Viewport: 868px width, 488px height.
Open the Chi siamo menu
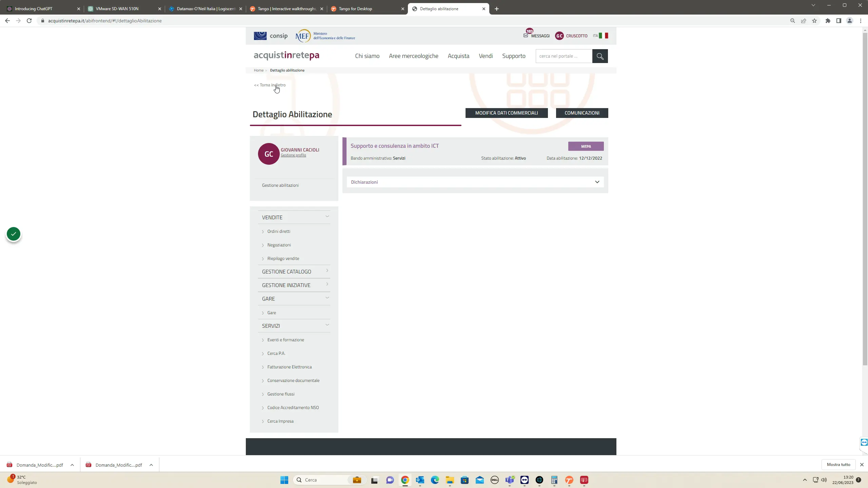coord(367,56)
